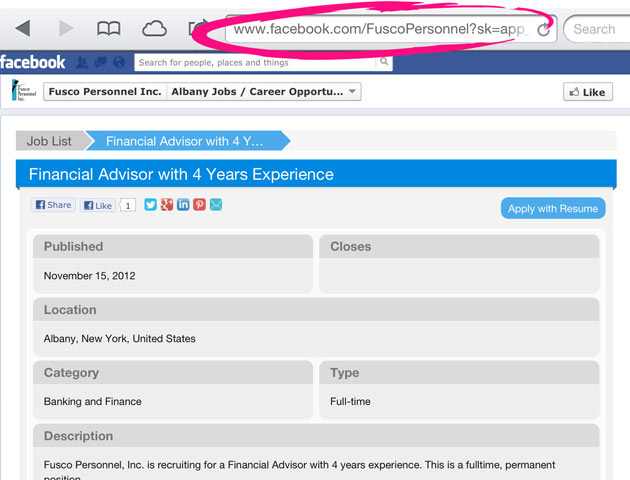Image resolution: width=630 pixels, height=480 pixels.
Task: Open Facebook notifications globe icon
Action: (x=119, y=62)
